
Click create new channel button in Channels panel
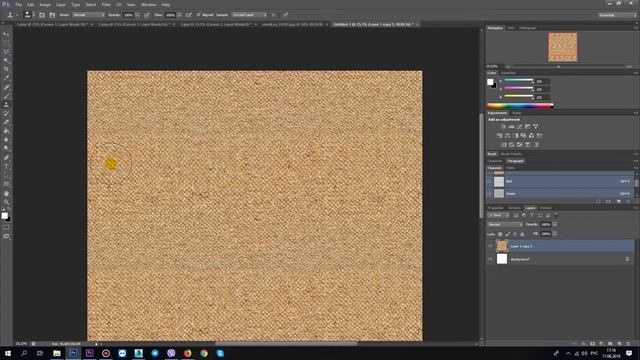point(619,201)
